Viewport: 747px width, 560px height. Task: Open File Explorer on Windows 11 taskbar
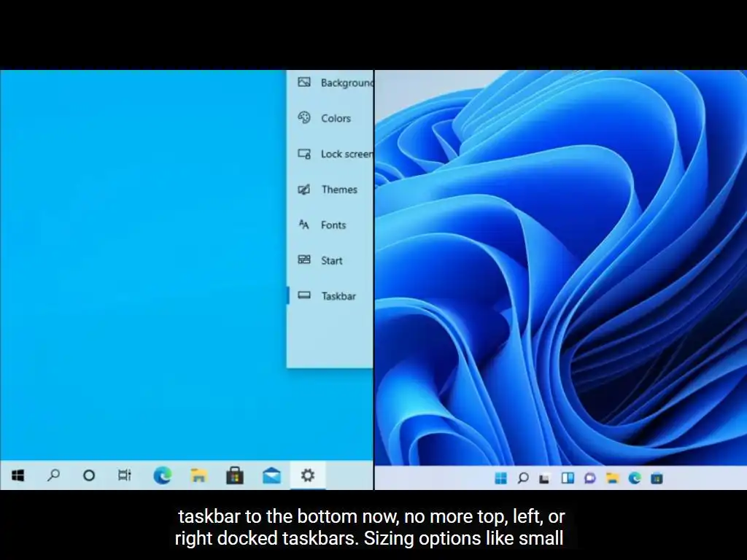coord(612,478)
